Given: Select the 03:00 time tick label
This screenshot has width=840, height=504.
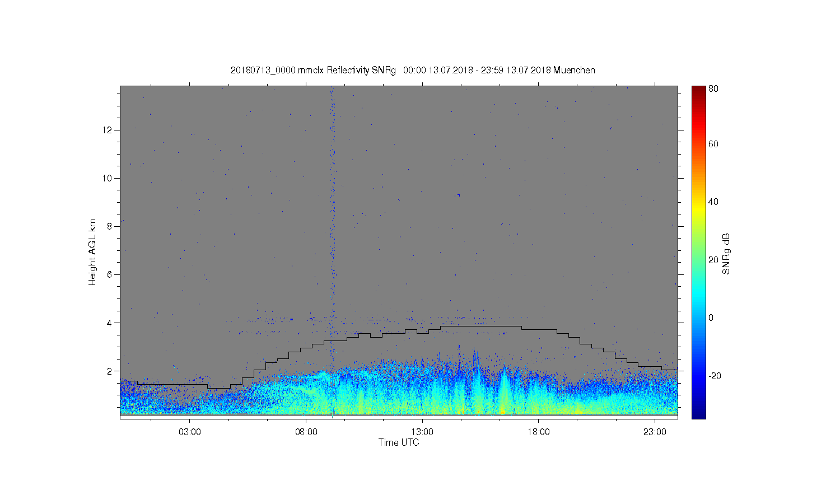Looking at the screenshot, I should pos(190,432).
